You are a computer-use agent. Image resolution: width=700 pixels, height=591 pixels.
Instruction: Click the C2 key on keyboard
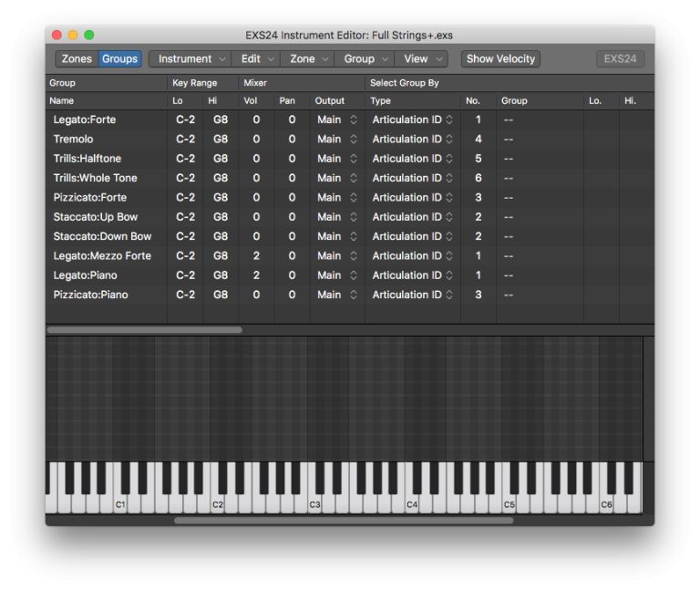tap(218, 504)
